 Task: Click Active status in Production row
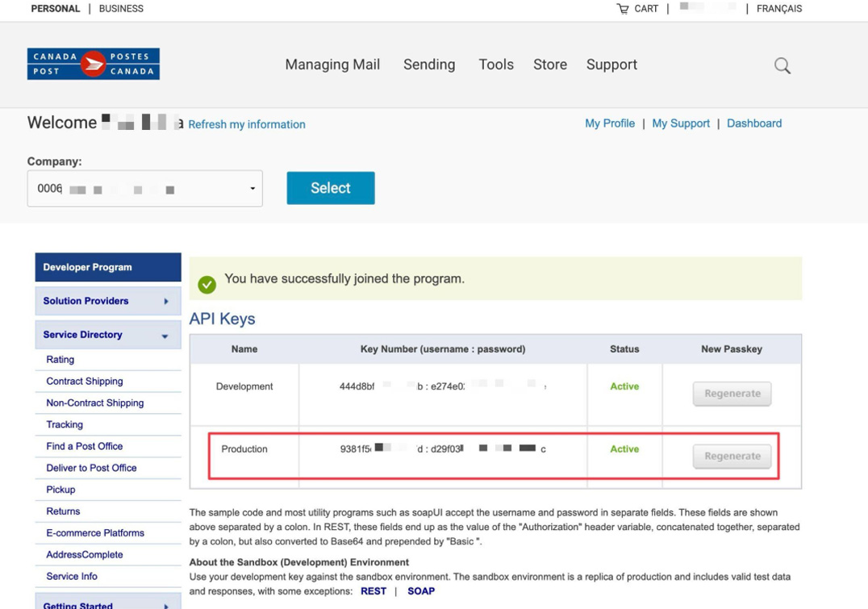point(624,449)
